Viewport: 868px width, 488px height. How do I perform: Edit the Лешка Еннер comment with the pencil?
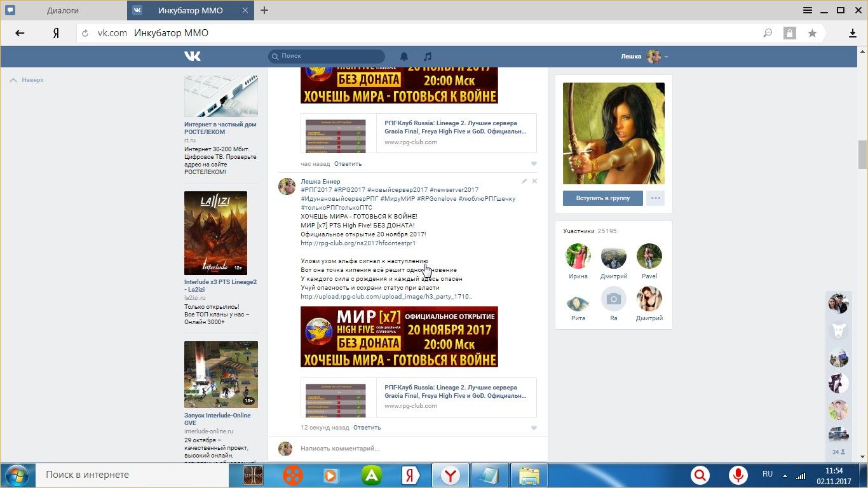tap(524, 181)
